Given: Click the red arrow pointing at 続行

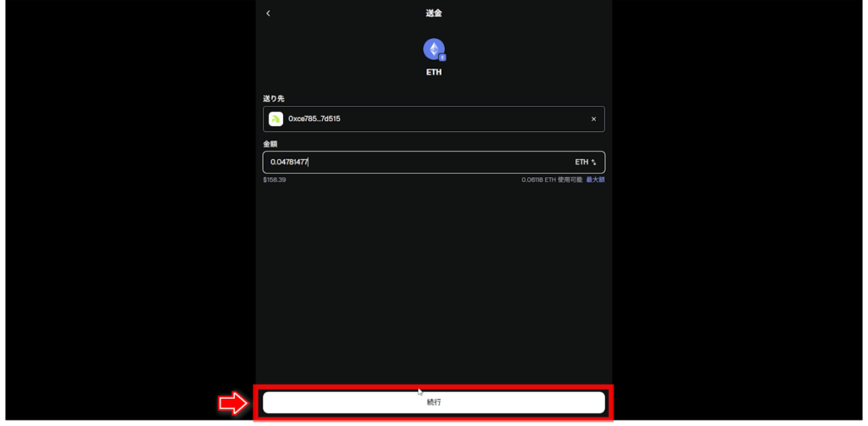Looking at the screenshot, I should click(233, 403).
